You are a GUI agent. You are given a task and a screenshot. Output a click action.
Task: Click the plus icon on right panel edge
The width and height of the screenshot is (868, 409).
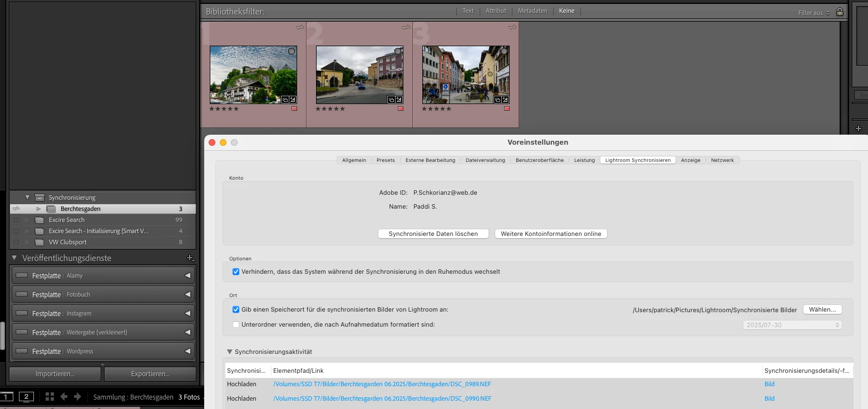click(859, 129)
